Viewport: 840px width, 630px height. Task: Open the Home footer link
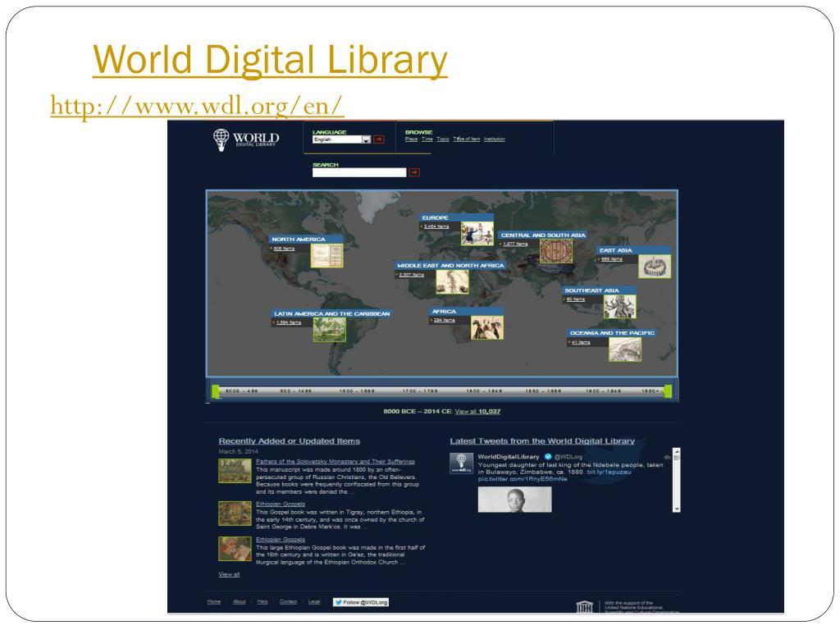(x=214, y=601)
